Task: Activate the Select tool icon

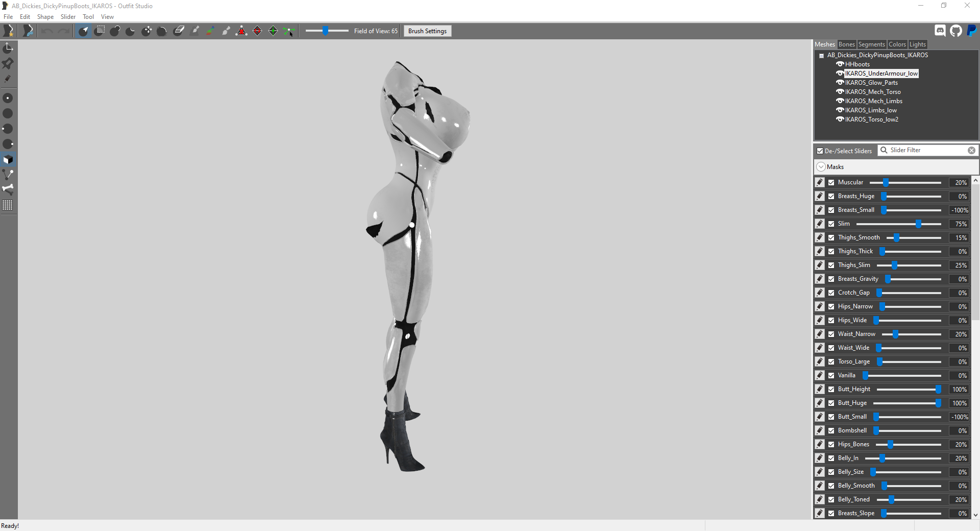Action: pos(84,31)
